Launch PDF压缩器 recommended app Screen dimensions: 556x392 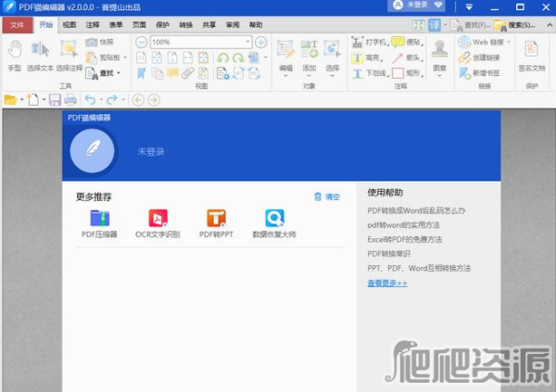[100, 223]
